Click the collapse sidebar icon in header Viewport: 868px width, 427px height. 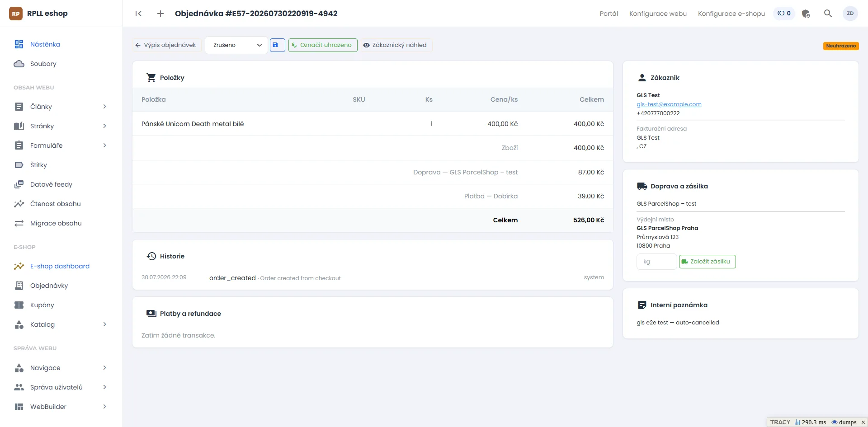(x=138, y=14)
